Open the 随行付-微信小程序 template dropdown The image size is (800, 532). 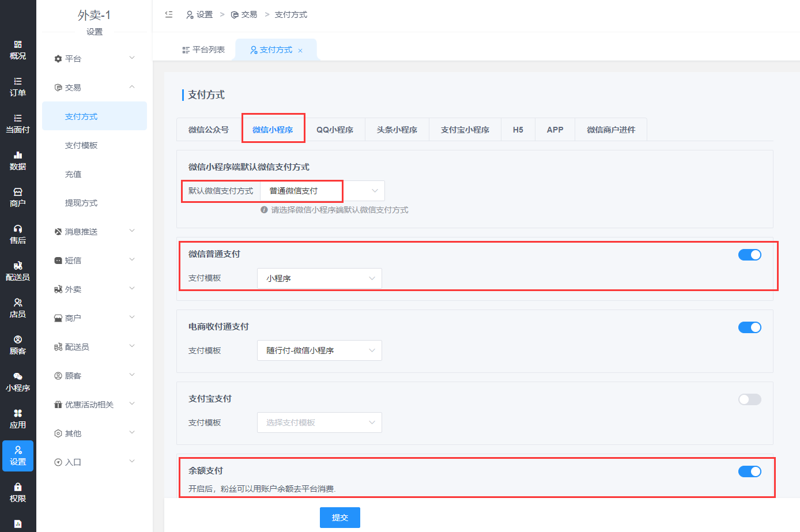(x=319, y=350)
